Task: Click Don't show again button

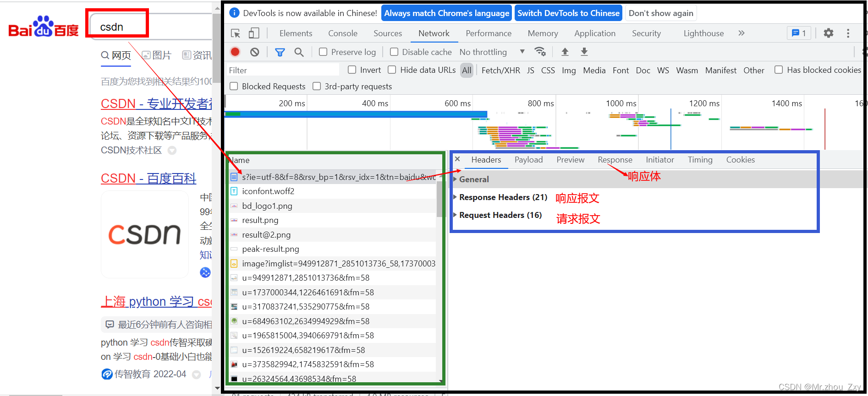Action: [661, 13]
